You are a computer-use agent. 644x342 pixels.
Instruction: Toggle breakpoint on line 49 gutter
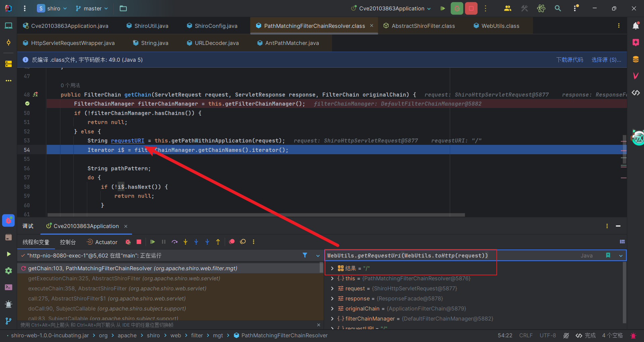point(27,104)
